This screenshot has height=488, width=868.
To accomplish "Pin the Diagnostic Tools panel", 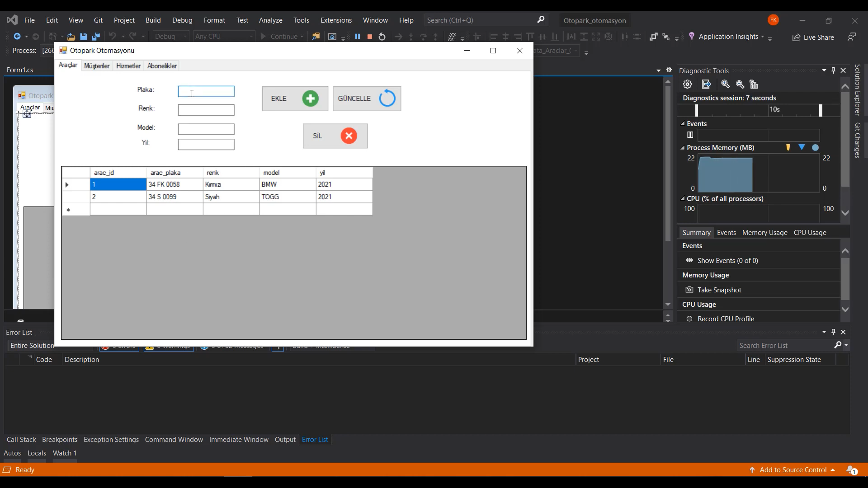I will [834, 70].
